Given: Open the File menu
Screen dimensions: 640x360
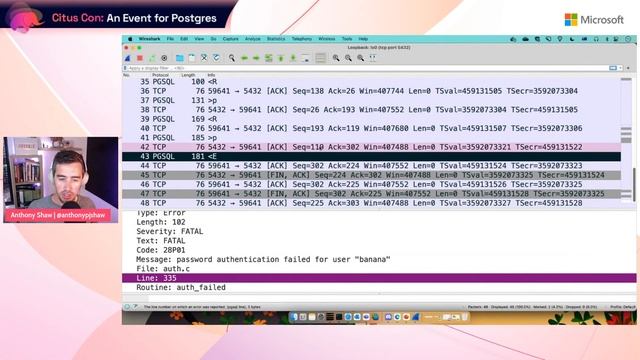Looking at the screenshot, I should tap(170, 39).
